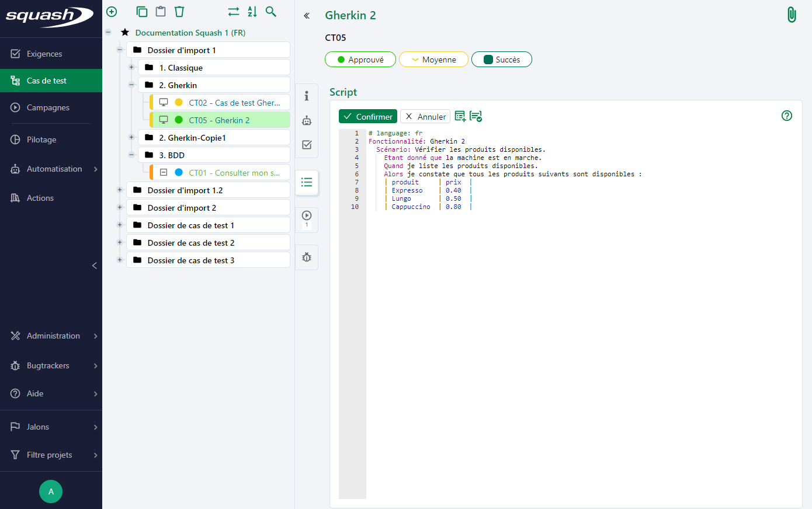This screenshot has width=812, height=509.
Task: Open the Moyenne priority dropdown
Action: [x=433, y=59]
